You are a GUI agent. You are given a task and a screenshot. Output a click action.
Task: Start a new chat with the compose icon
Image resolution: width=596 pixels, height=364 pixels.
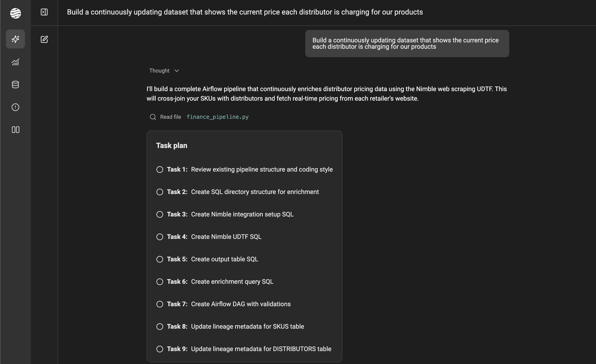coord(44,39)
